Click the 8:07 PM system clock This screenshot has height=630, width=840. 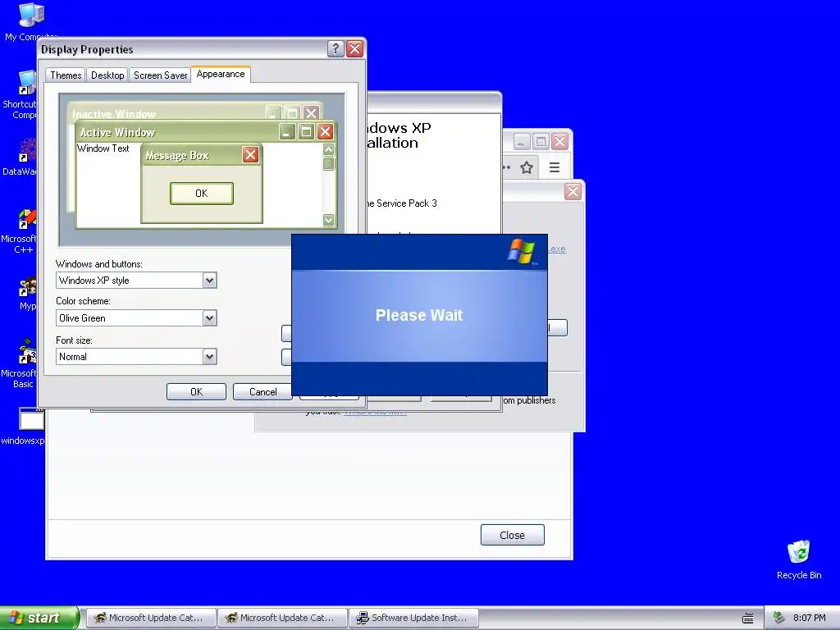click(809, 618)
